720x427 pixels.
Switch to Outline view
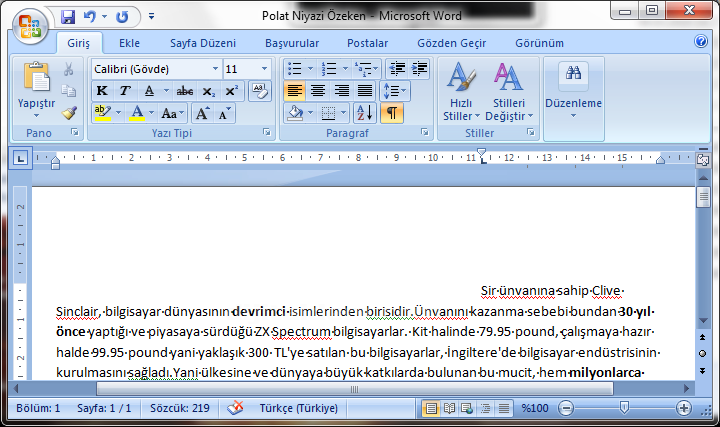(485, 408)
